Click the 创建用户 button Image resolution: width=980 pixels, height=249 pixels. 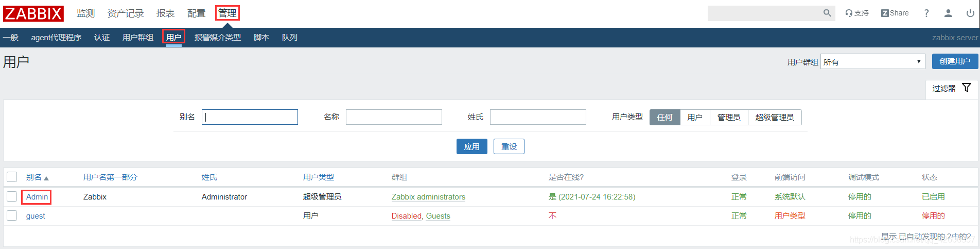coord(955,61)
